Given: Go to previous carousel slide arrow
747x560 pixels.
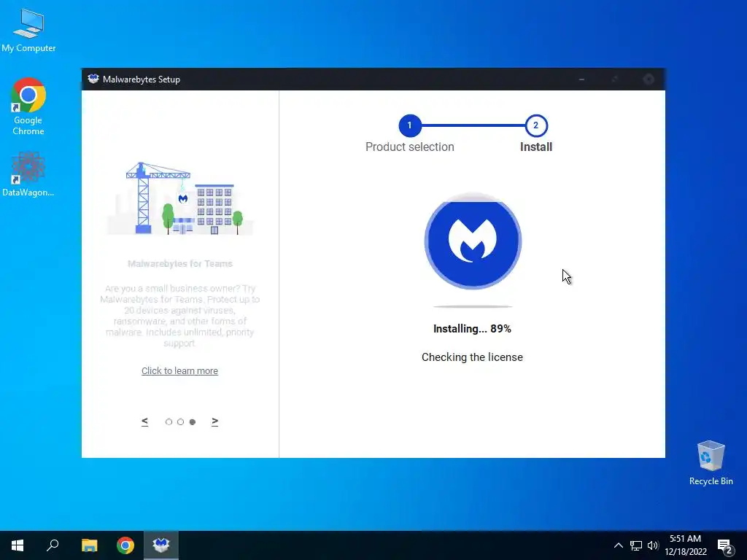Looking at the screenshot, I should [145, 421].
